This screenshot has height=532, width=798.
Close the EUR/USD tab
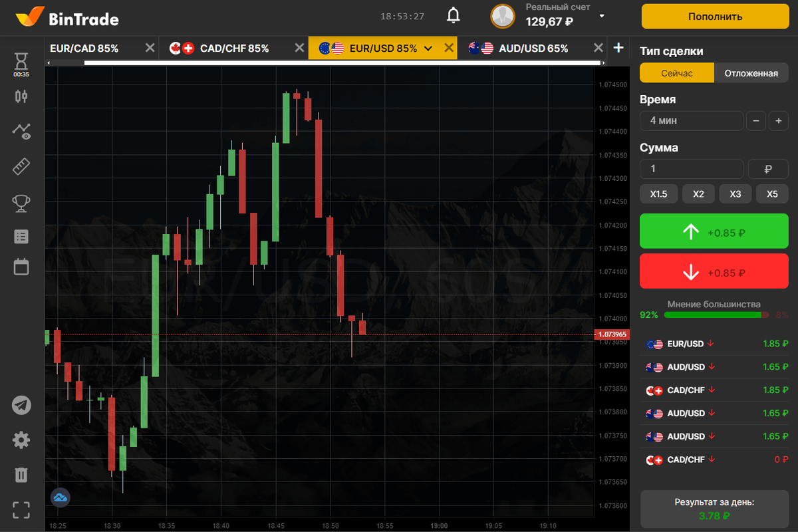pos(450,48)
